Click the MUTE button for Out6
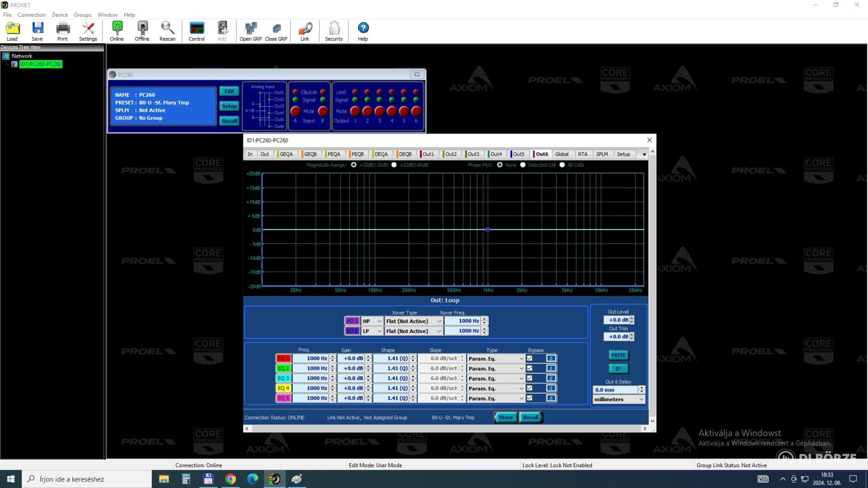This screenshot has width=868, height=488. point(618,355)
